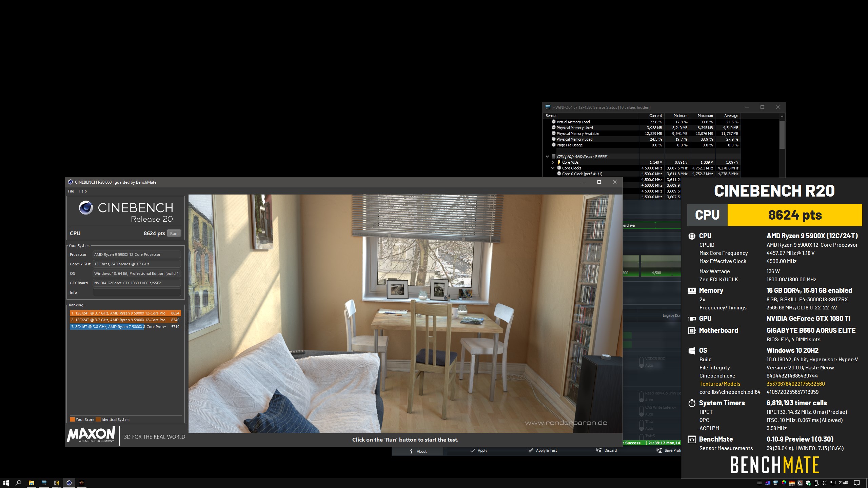Image resolution: width=868 pixels, height=488 pixels.
Task: Toggle the Read Row-Column Delay Auto switch
Action: pyautogui.click(x=642, y=396)
